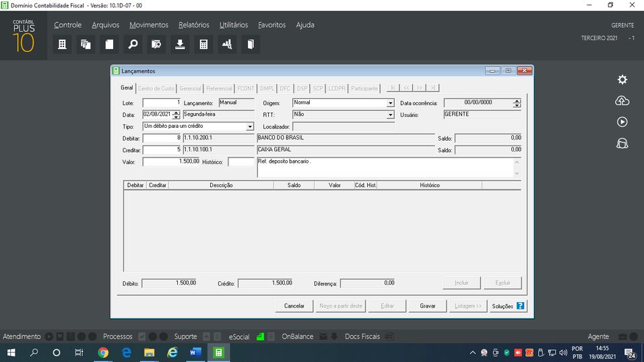Open the Origem dropdown
Viewport: 644px width, 362px height.
click(390, 104)
